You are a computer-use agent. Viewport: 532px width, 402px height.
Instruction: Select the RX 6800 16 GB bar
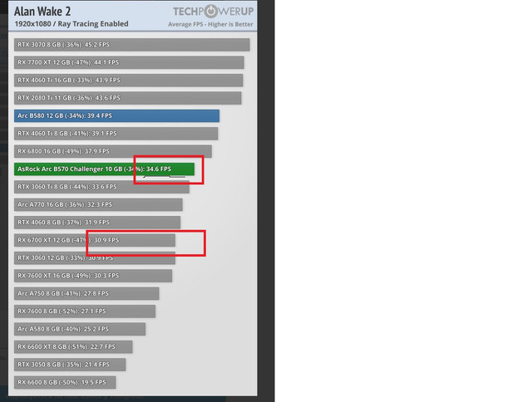tap(113, 151)
